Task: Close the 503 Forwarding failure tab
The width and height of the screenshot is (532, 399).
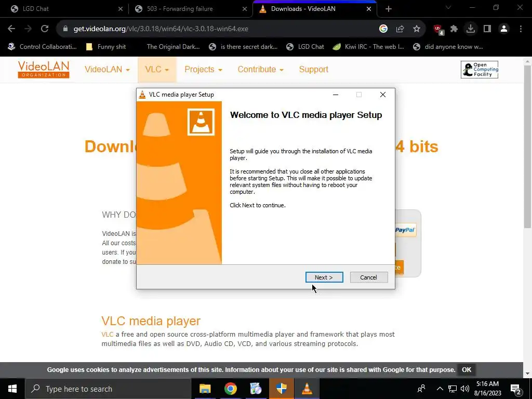Action: click(245, 9)
